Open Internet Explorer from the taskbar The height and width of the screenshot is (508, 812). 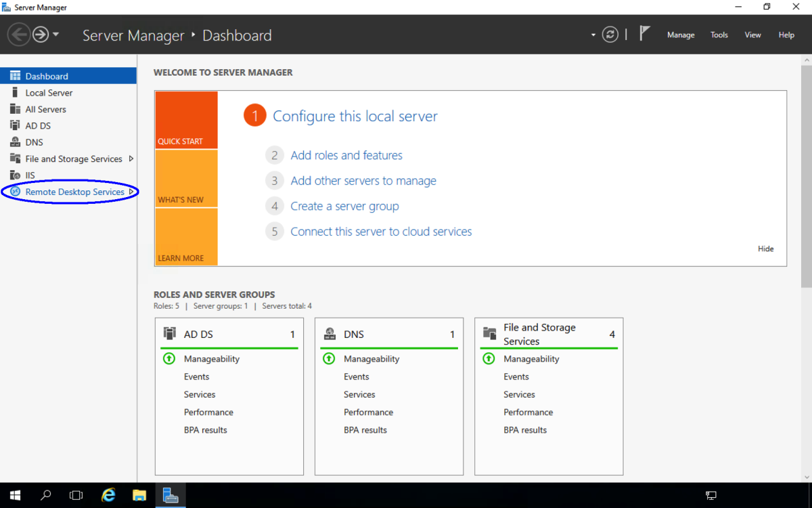tap(108, 495)
